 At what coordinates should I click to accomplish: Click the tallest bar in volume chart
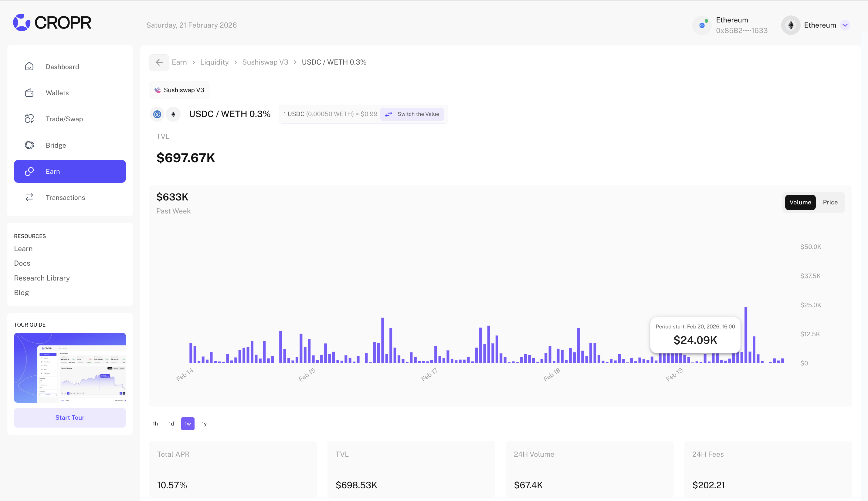[746, 335]
